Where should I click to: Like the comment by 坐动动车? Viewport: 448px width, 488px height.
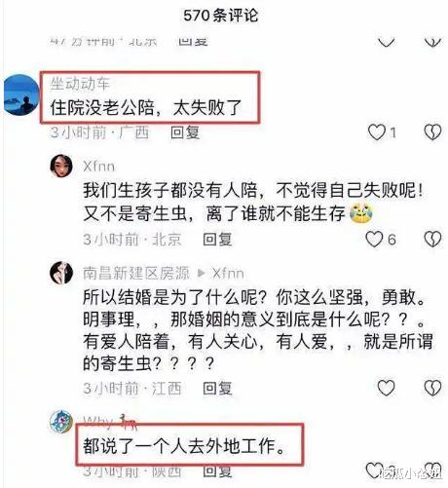click(377, 132)
